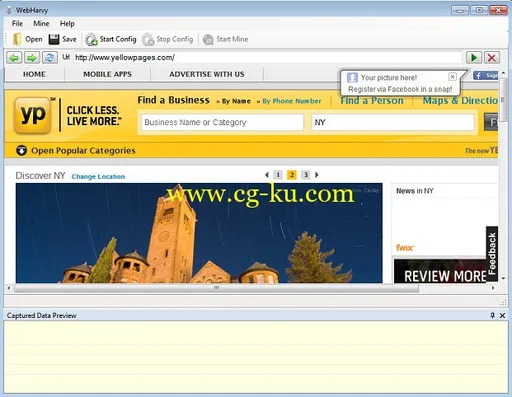This screenshot has width=512, height=397.
Task: Click the search Find button
Action: (491, 122)
